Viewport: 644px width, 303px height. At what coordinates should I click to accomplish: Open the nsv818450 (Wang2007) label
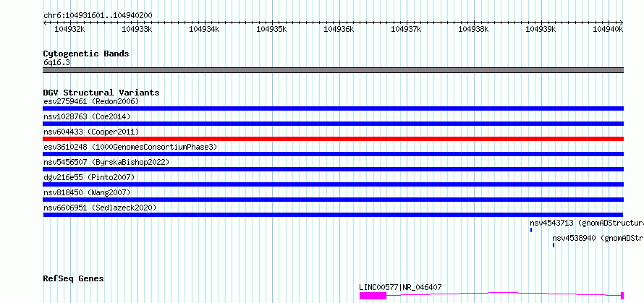87,192
